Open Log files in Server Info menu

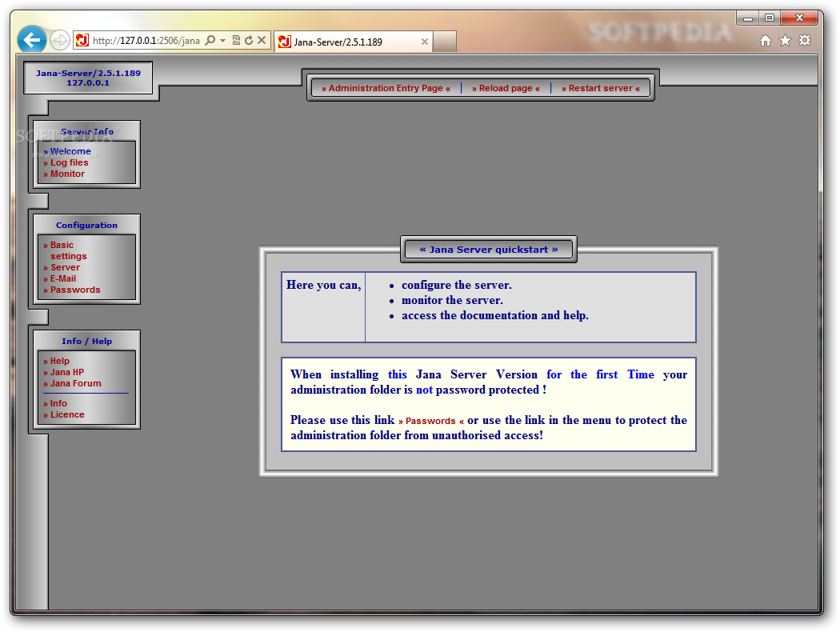click(x=66, y=163)
